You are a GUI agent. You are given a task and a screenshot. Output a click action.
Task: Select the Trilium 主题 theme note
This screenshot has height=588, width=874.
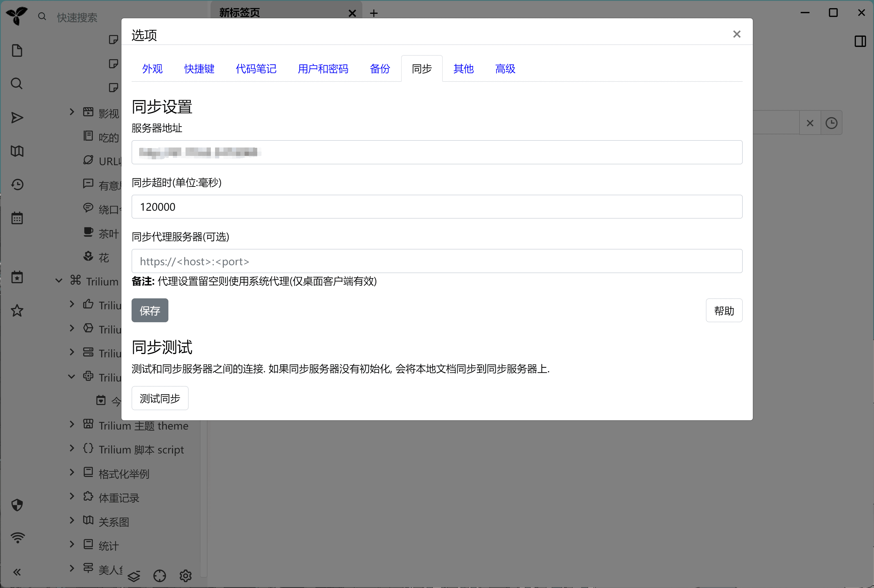(143, 426)
